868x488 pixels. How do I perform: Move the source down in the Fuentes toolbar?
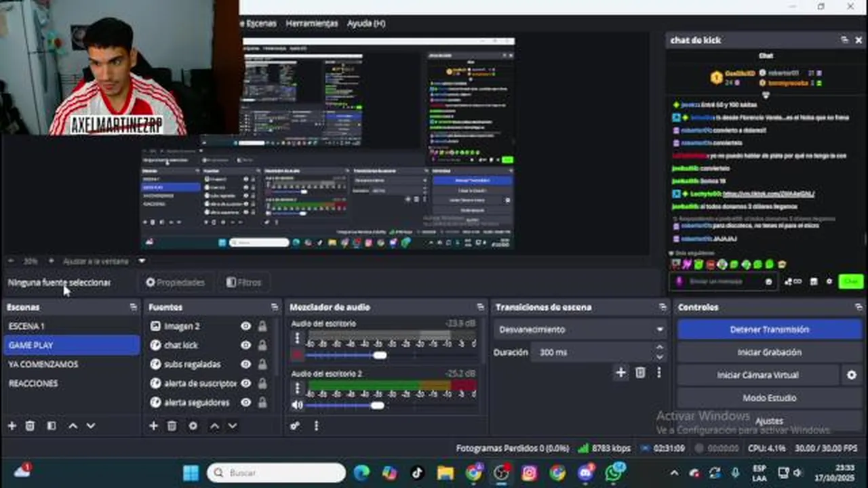233,426
